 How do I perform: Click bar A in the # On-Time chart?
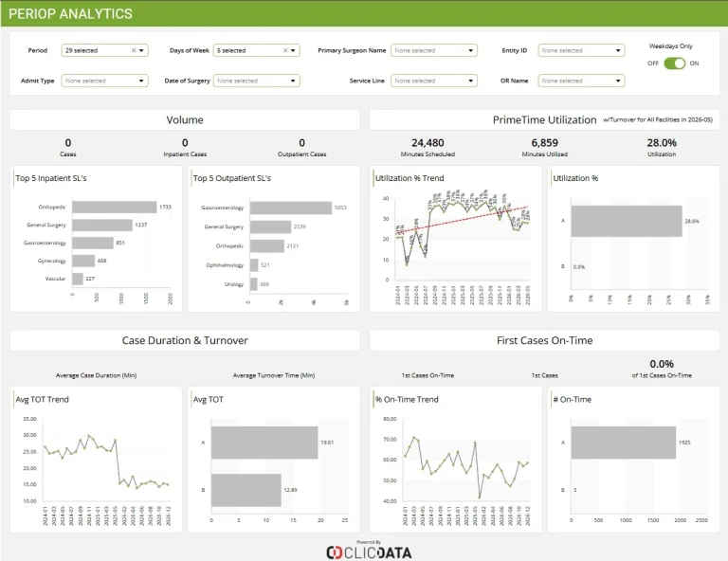[x=623, y=443]
